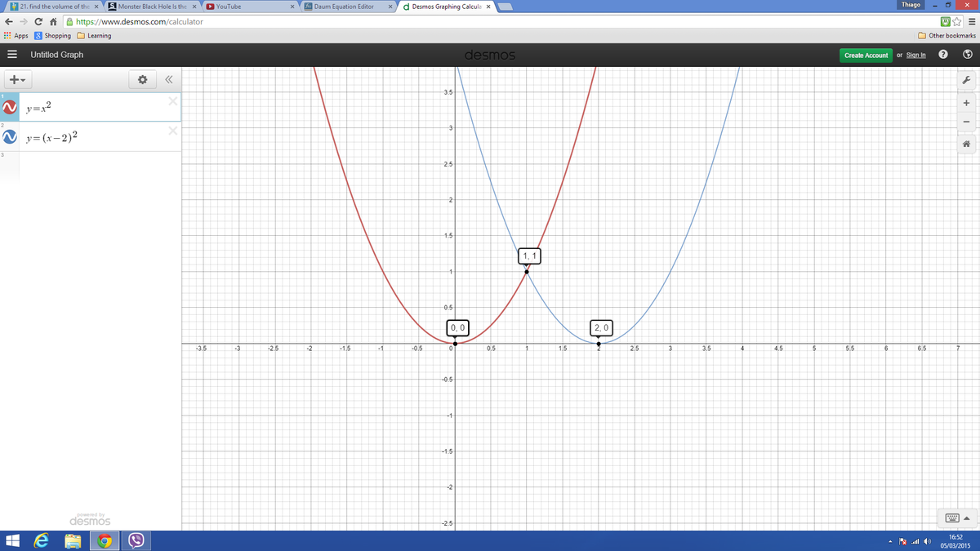980x551 pixels.
Task: Click the empty third expression row
Action: click(x=90, y=162)
